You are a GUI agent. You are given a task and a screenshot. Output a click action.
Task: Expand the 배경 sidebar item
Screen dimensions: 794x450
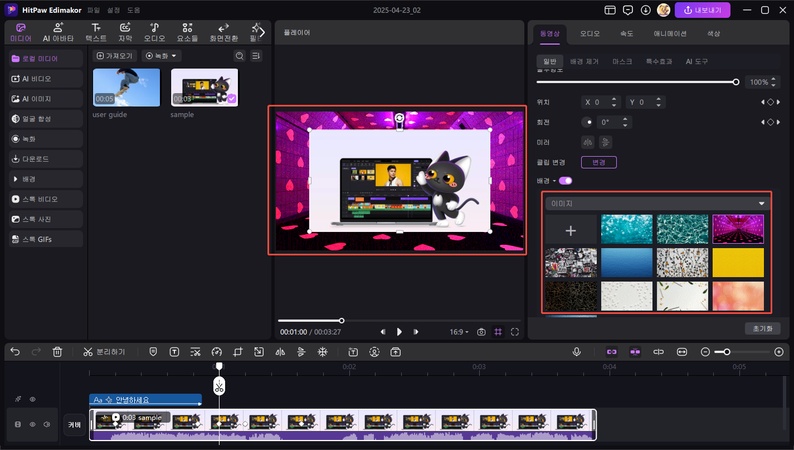coord(46,179)
